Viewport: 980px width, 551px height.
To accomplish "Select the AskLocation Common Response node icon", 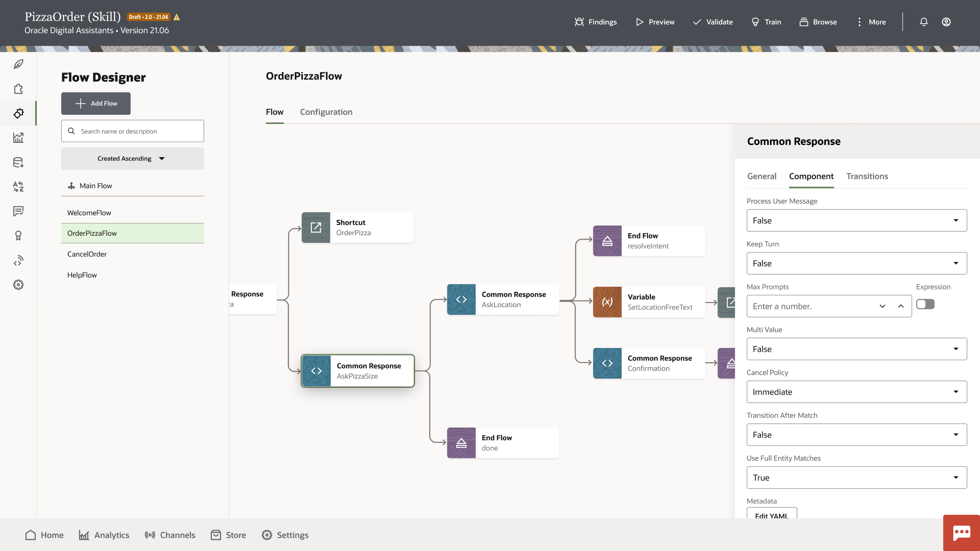I will [461, 299].
